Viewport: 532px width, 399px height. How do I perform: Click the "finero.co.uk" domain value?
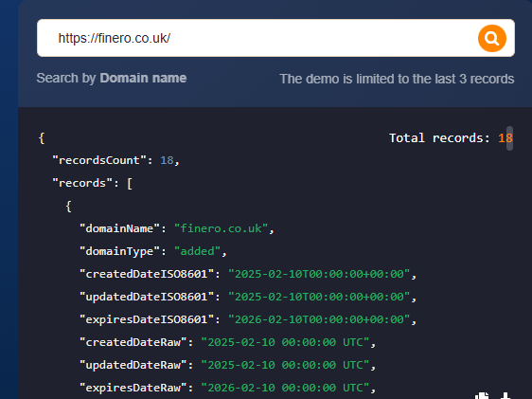(x=221, y=228)
